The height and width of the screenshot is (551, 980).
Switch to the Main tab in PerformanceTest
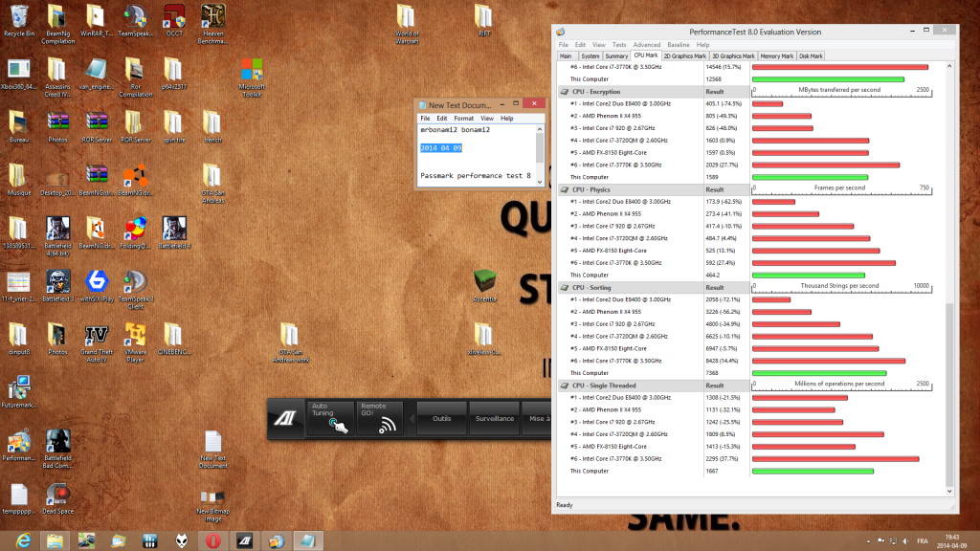pyautogui.click(x=566, y=56)
